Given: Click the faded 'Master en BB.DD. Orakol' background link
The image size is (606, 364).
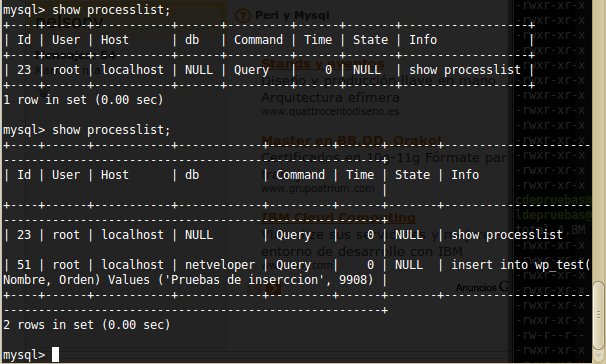Looking at the screenshot, I should (x=351, y=140).
